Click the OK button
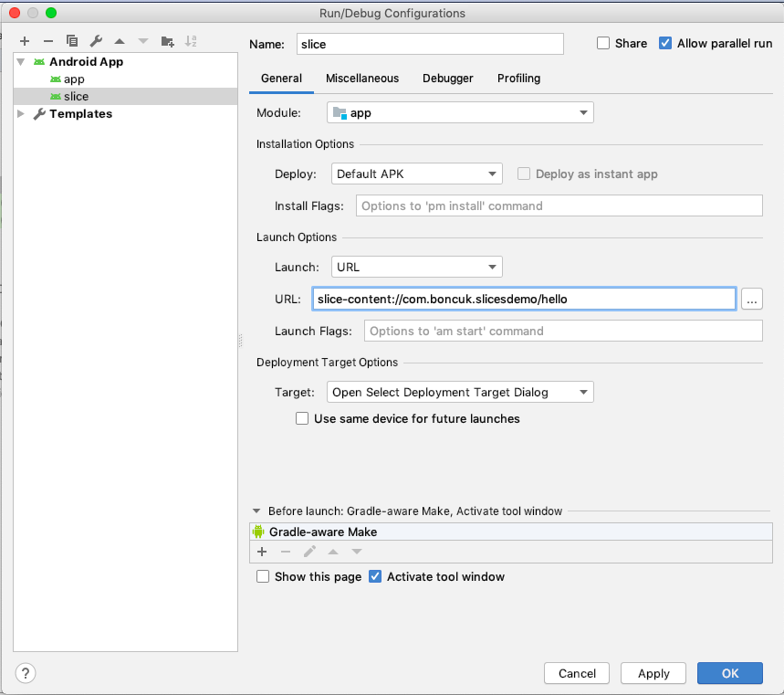The height and width of the screenshot is (695, 784). pos(729,673)
